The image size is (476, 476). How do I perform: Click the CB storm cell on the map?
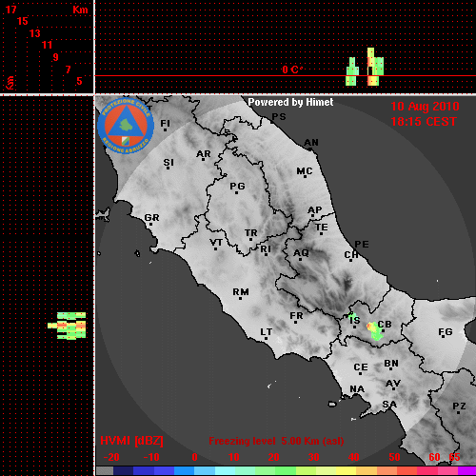pos(375,331)
